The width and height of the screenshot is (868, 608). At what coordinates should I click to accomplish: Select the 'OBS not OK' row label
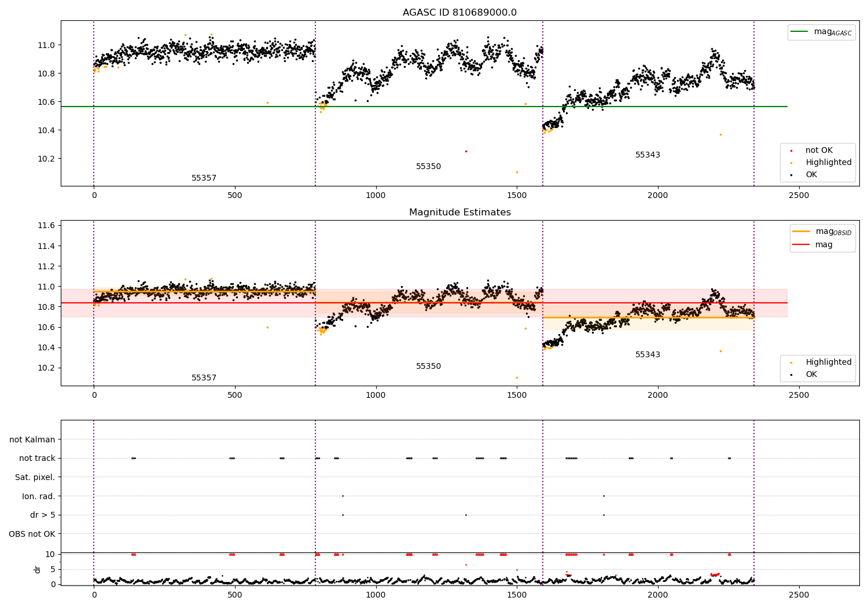tap(32, 534)
